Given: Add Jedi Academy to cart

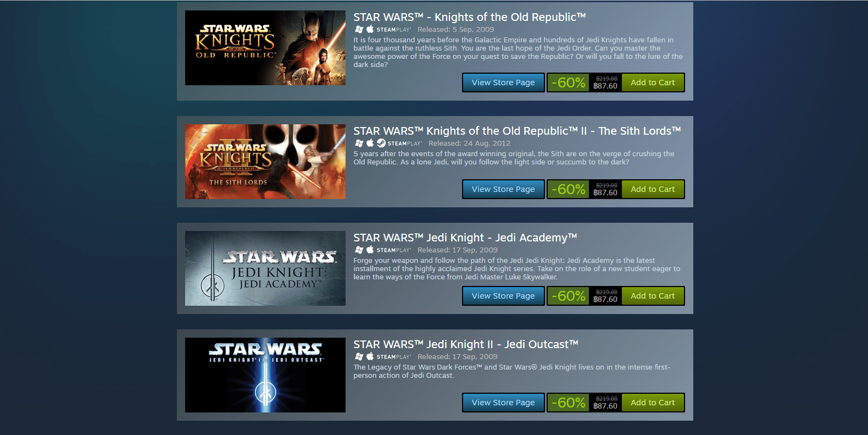Looking at the screenshot, I should [x=653, y=296].
